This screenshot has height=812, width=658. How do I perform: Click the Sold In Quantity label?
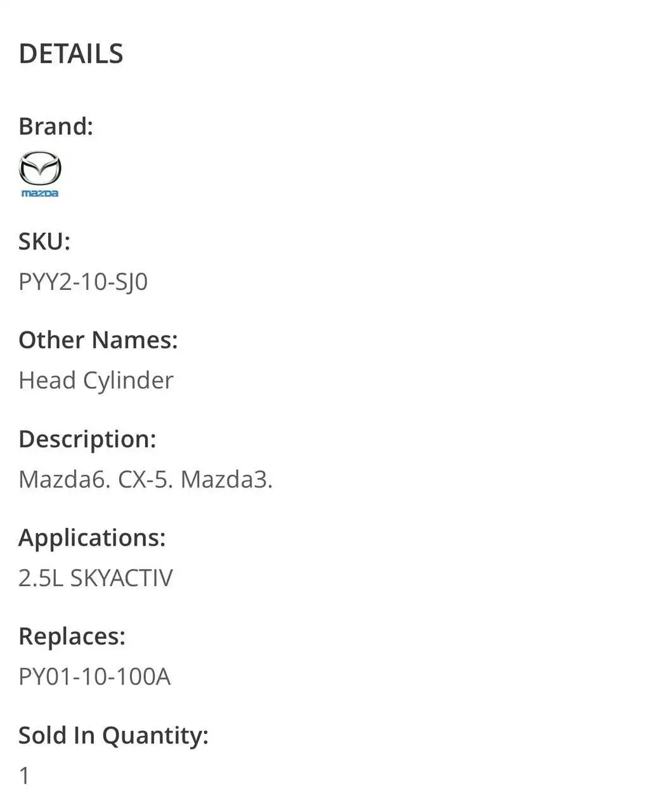point(113,735)
